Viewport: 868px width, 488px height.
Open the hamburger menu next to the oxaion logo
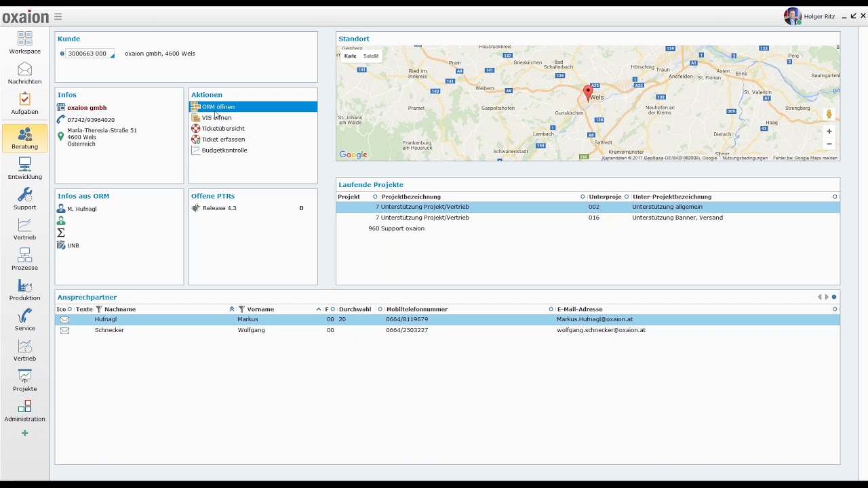pyautogui.click(x=58, y=17)
